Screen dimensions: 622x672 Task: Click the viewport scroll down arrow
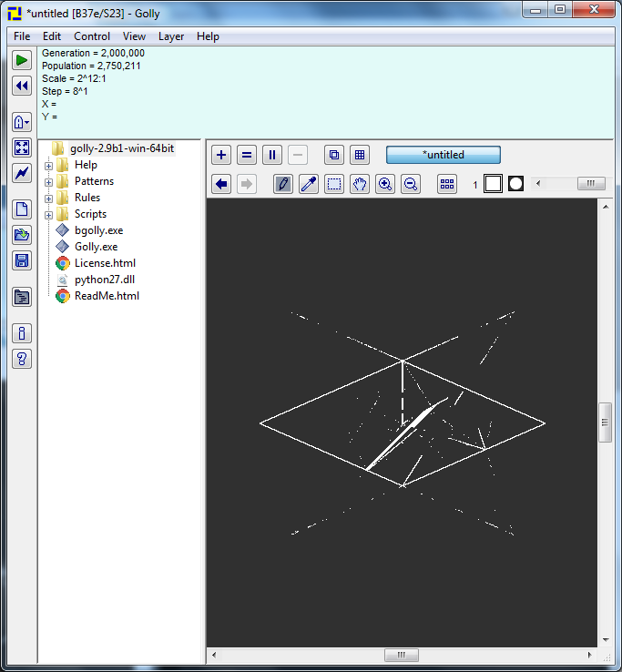[606, 640]
